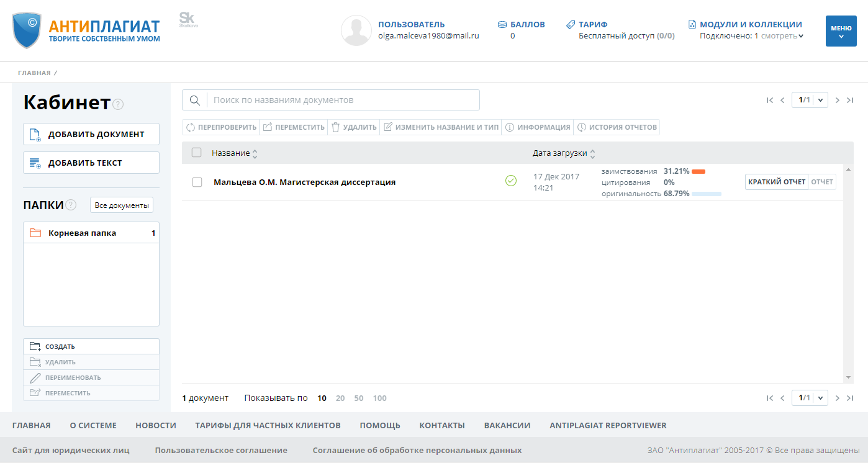Open ТАРИФЫ ДЛЯ ЧАСТНЫХ КЛИЕНТОВ footer item

(268, 426)
